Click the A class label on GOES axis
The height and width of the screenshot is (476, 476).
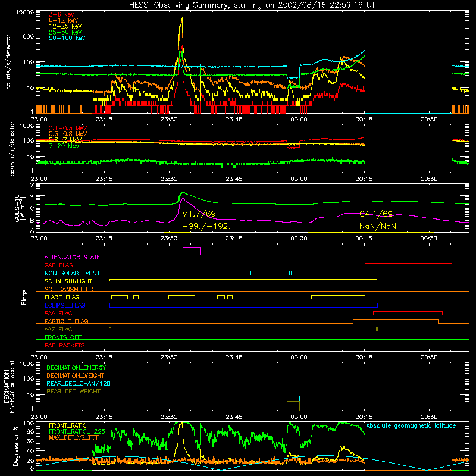pyautogui.click(x=32, y=230)
